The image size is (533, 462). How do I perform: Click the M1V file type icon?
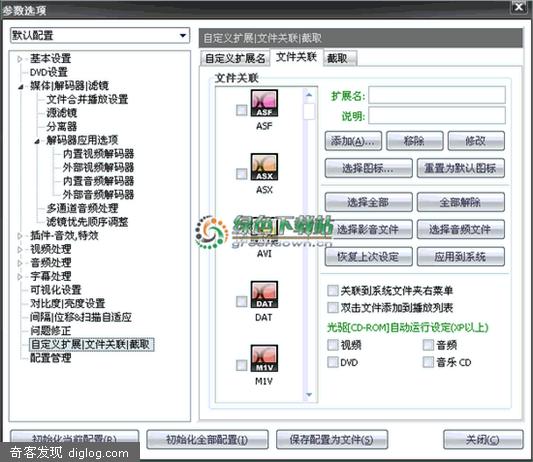[264, 358]
